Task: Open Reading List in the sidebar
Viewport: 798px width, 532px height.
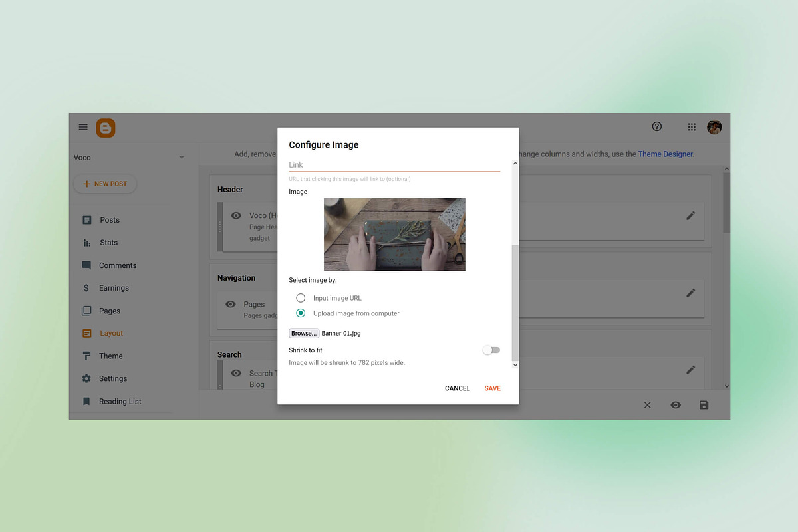Action: (120, 401)
